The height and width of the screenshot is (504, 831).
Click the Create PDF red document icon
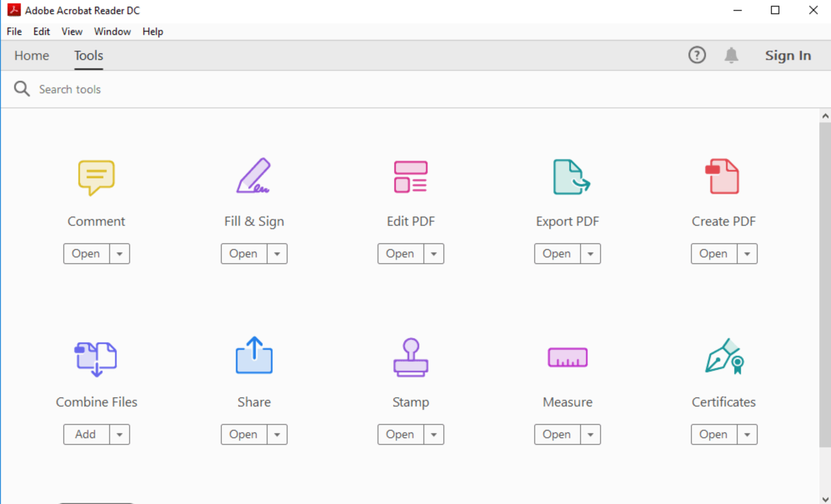tap(722, 176)
